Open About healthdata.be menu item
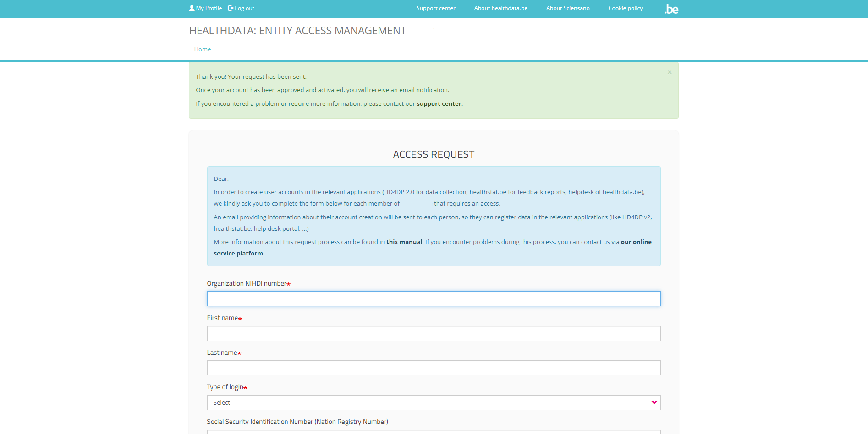The width and height of the screenshot is (868, 434). point(500,8)
